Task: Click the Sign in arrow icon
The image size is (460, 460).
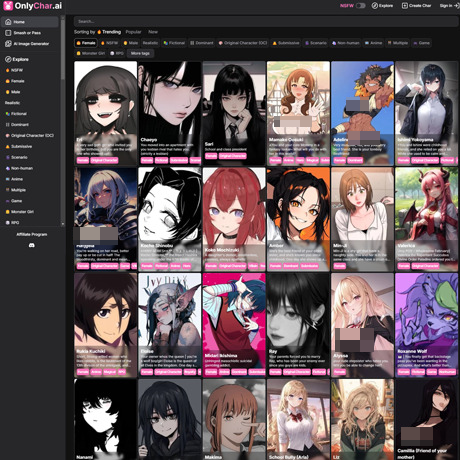Action: pos(457,6)
